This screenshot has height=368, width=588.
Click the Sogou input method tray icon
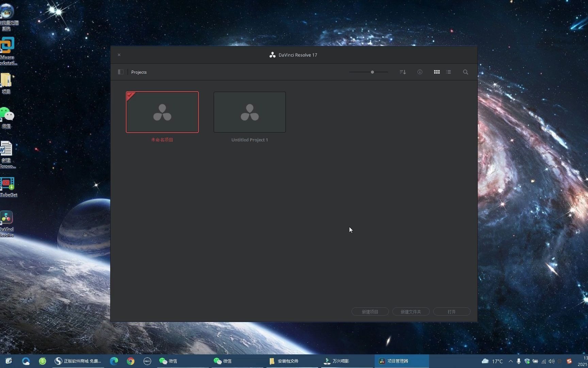click(x=569, y=361)
